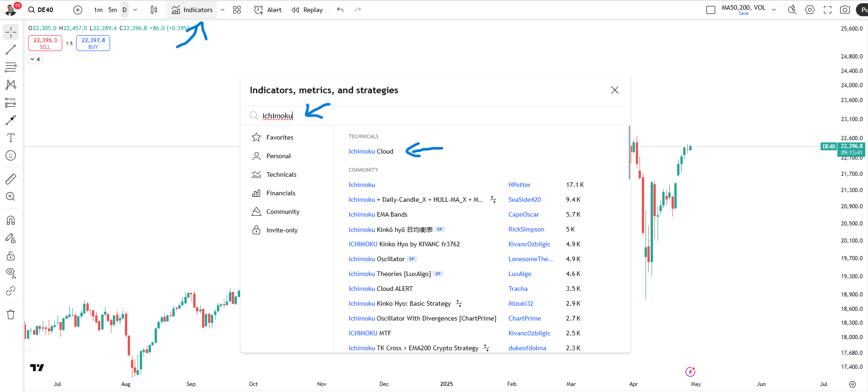Viewport: 868px width, 392px height.
Task: Open the candlestick chart style icon
Action: (154, 10)
